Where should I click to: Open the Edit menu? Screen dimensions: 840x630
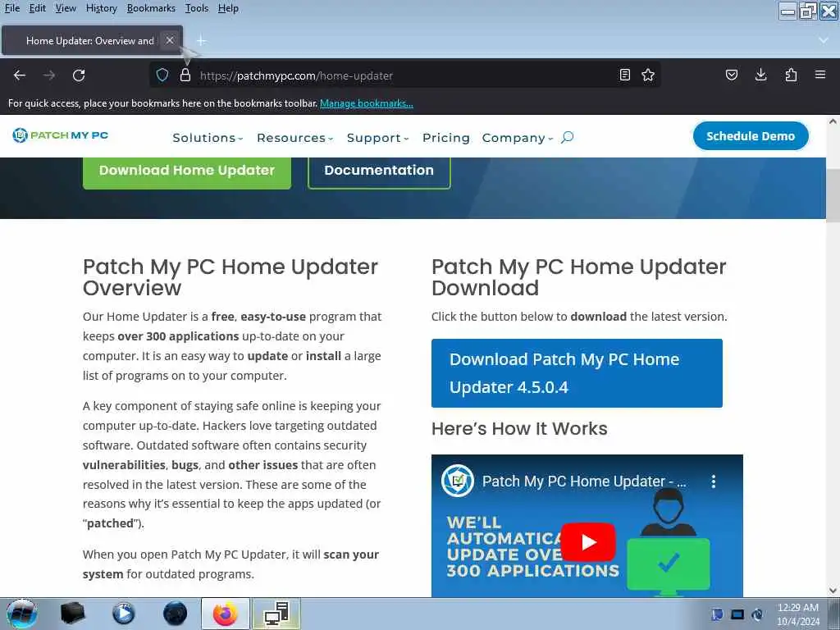(37, 8)
